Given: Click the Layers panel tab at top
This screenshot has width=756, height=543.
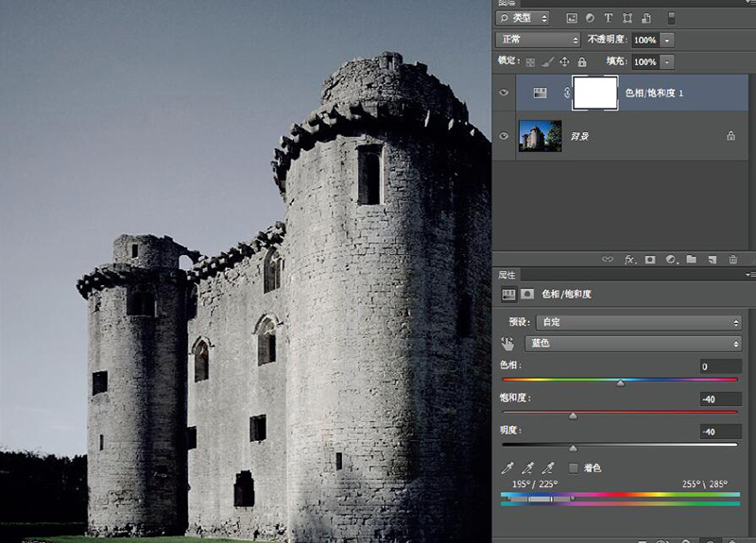Looking at the screenshot, I should coord(507,3).
